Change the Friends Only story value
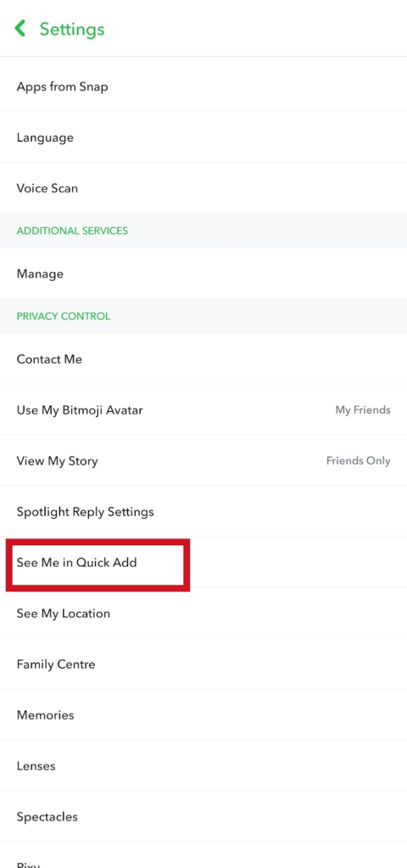This screenshot has width=407, height=868. click(x=359, y=461)
